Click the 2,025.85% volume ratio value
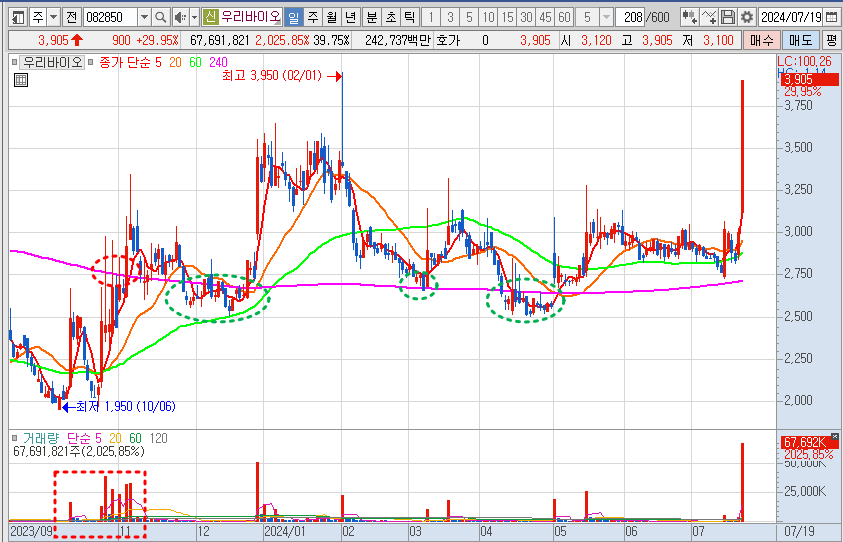Screen dimensions: 843x542 [x=282, y=40]
